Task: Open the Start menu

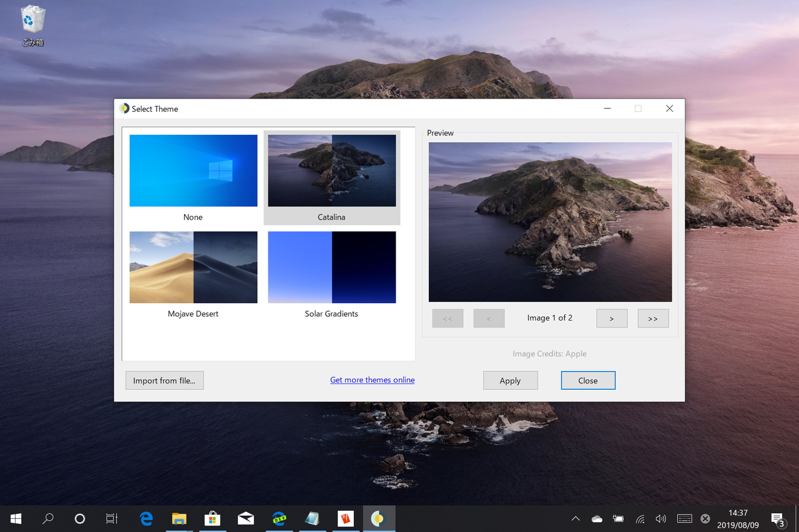Action: click(15, 518)
